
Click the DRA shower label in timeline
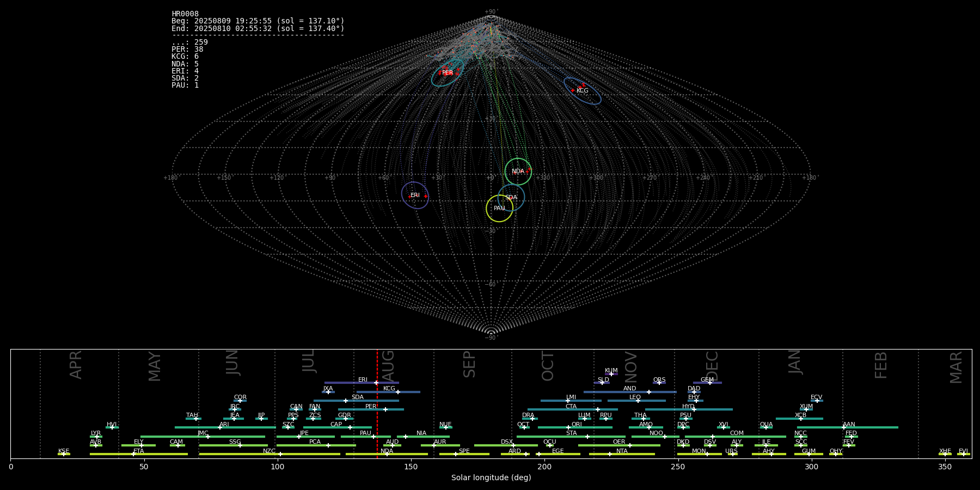coord(528,415)
